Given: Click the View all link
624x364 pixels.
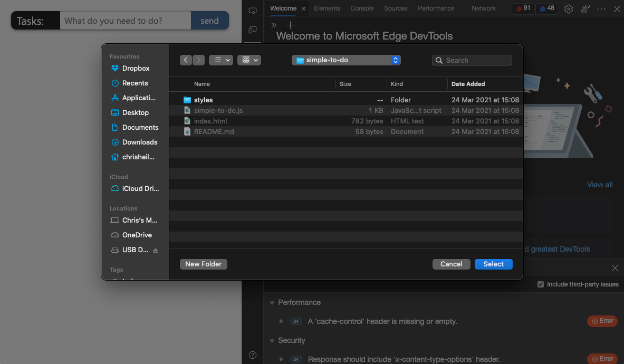Looking at the screenshot, I should pos(599,185).
